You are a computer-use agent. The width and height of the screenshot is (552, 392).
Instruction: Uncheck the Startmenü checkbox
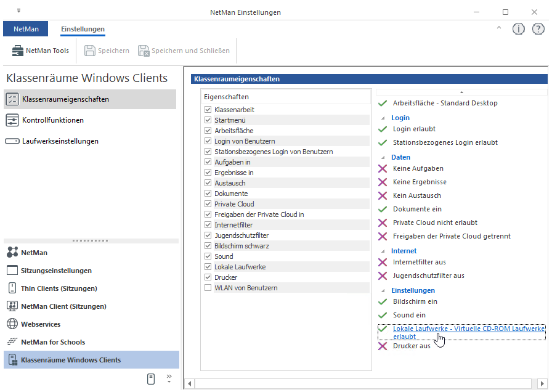pyautogui.click(x=208, y=120)
